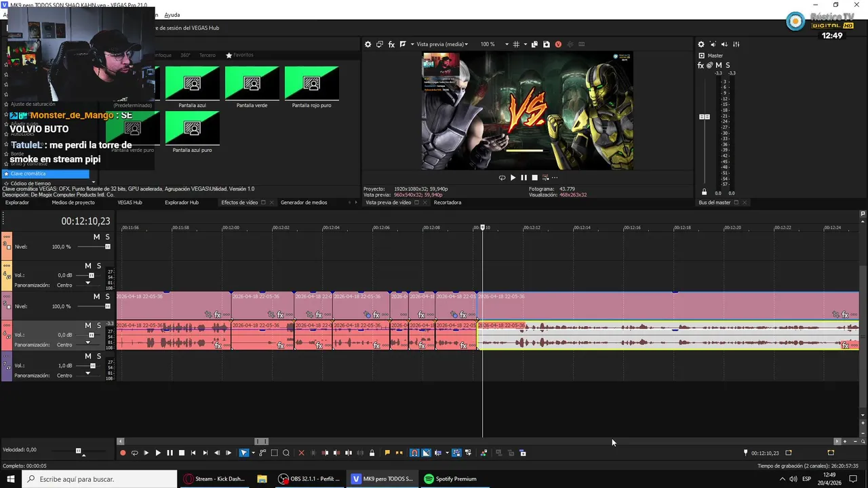Open the auto ripple mode dropdown
Viewport: 868px width, 488px height.
click(448, 453)
